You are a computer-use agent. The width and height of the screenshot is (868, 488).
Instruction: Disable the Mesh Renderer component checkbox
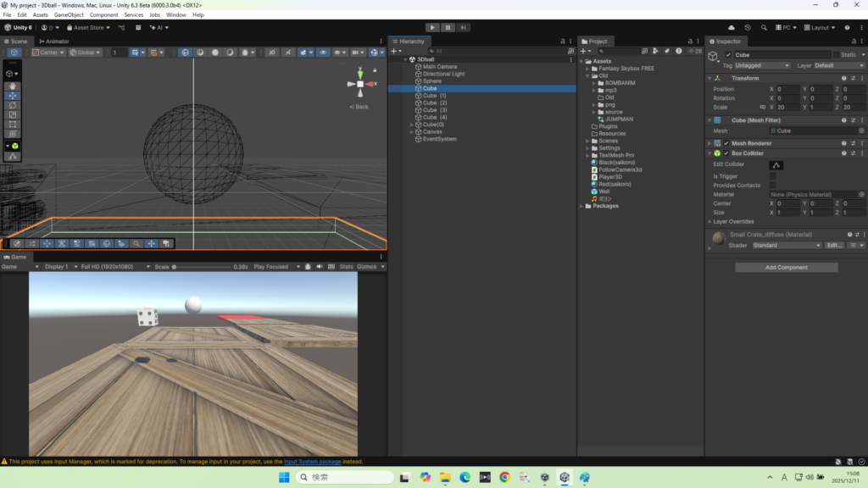726,143
